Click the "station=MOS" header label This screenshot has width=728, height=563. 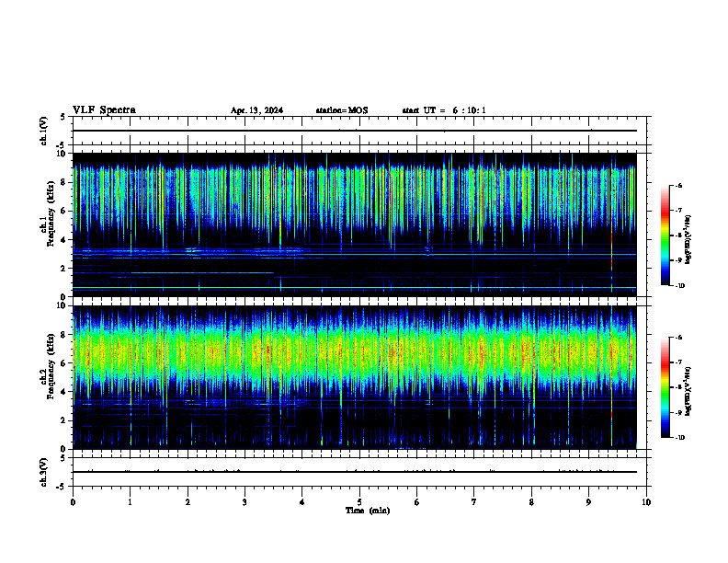(x=342, y=110)
